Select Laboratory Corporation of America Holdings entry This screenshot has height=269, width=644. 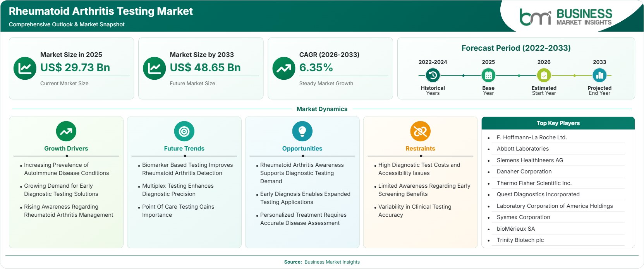pyautogui.click(x=555, y=206)
